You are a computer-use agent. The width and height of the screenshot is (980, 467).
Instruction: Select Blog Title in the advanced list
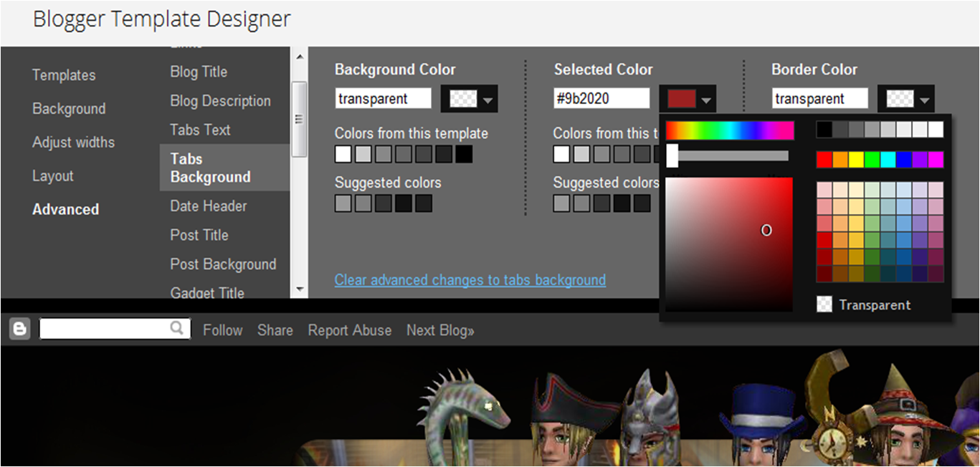point(199,72)
